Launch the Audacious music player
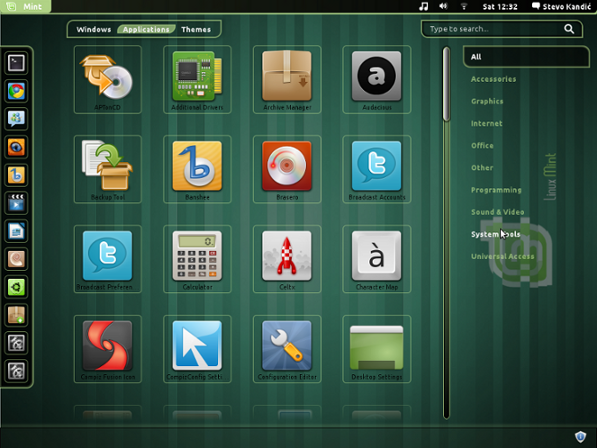Image resolution: width=597 pixels, height=448 pixels. (377, 80)
